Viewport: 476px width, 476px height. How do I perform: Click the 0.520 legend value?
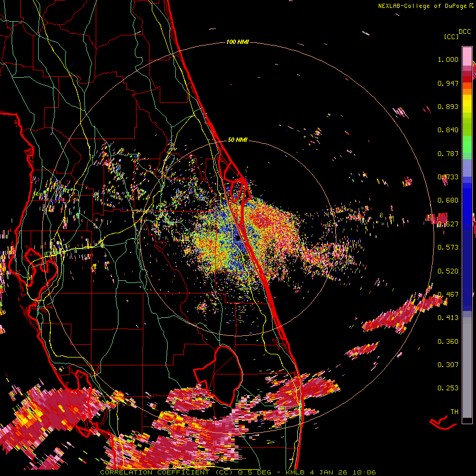point(448,271)
